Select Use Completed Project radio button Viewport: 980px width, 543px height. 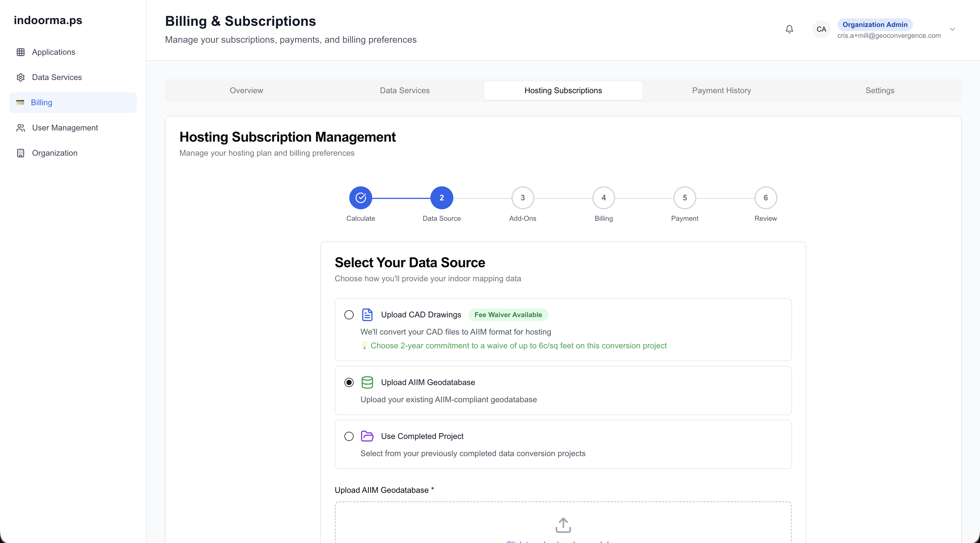click(x=349, y=436)
